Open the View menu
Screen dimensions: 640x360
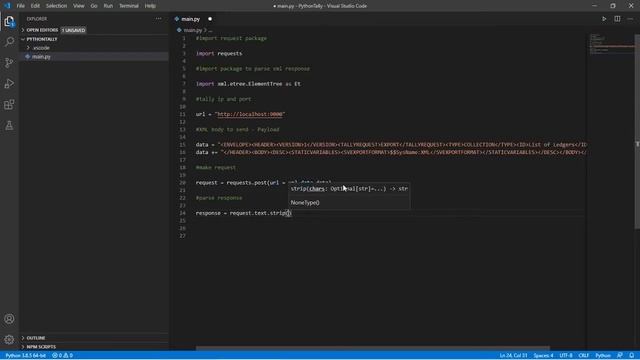coord(79,6)
